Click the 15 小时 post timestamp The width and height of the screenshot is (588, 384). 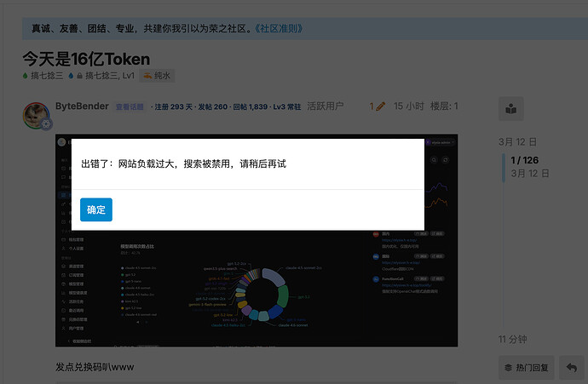tap(408, 106)
